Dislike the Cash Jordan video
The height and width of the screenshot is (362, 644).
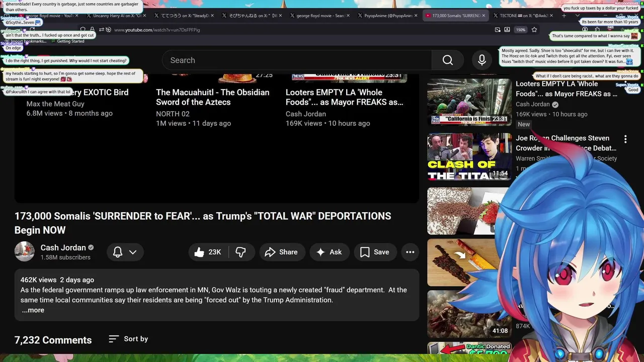click(x=241, y=252)
